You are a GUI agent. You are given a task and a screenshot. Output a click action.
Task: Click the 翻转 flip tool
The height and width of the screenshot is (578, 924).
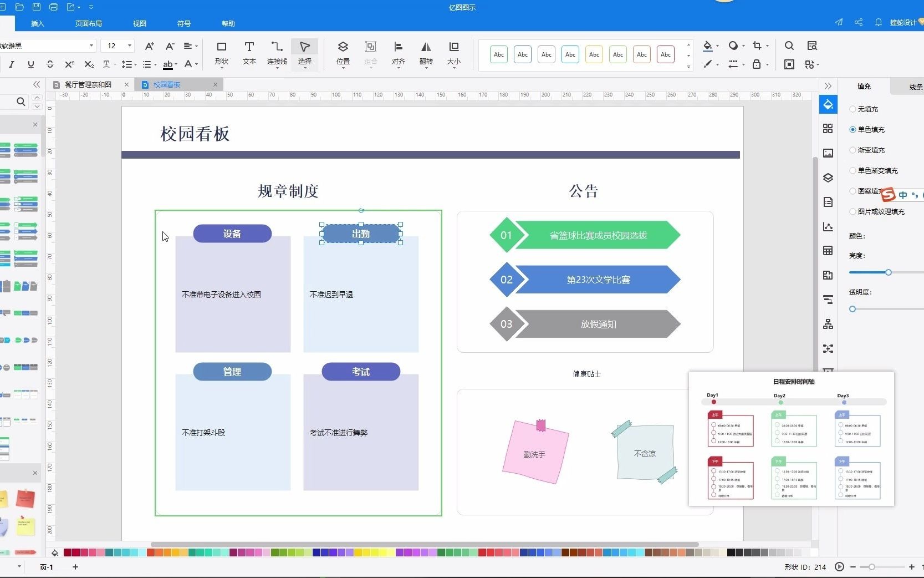coord(426,54)
